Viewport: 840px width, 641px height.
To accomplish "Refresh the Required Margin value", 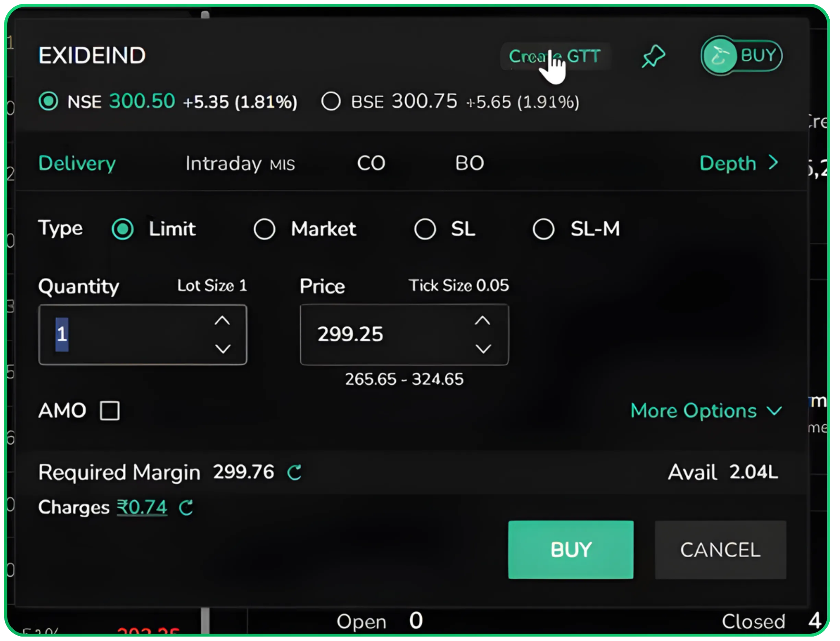I will pyautogui.click(x=294, y=472).
